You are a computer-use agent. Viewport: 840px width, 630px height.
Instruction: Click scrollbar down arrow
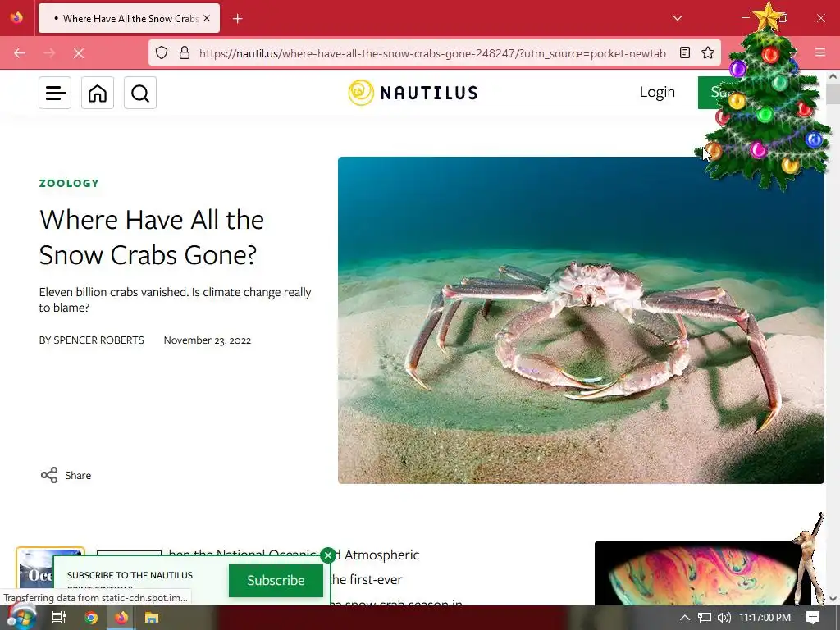click(833, 599)
